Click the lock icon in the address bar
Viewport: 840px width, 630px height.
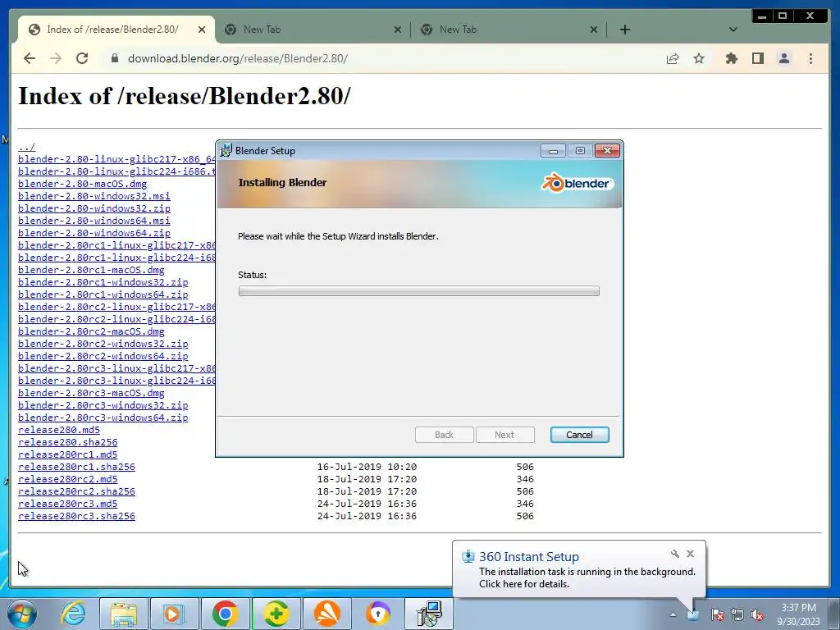point(114,58)
